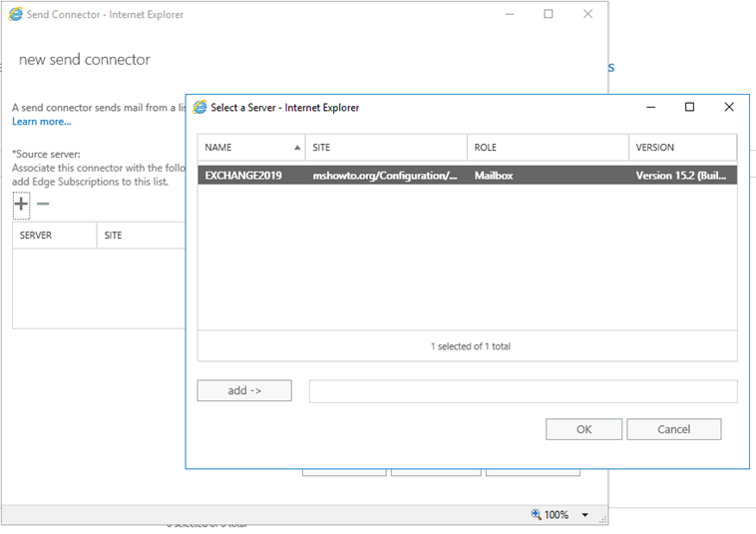Click Internet Explorer icon in Select a Server title
Screen dimensions: 756x534
(x=200, y=107)
